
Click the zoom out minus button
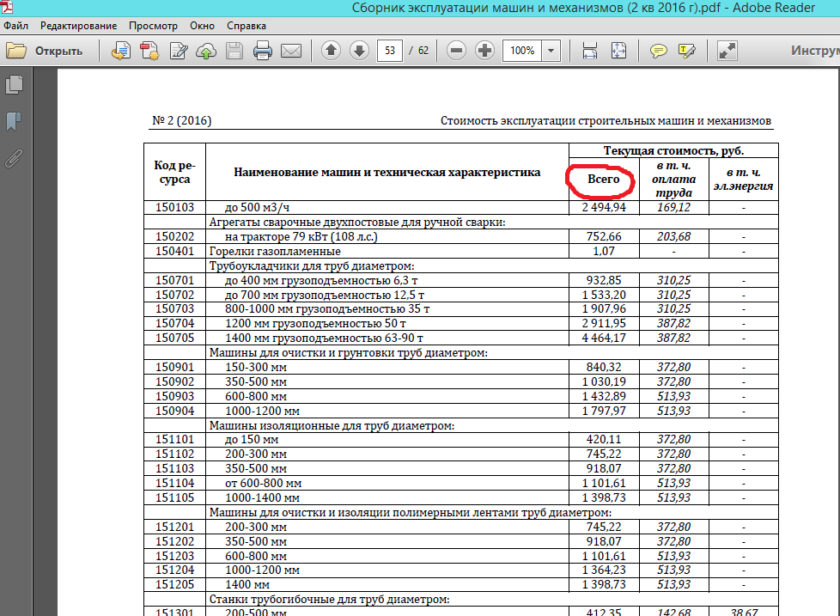457,51
